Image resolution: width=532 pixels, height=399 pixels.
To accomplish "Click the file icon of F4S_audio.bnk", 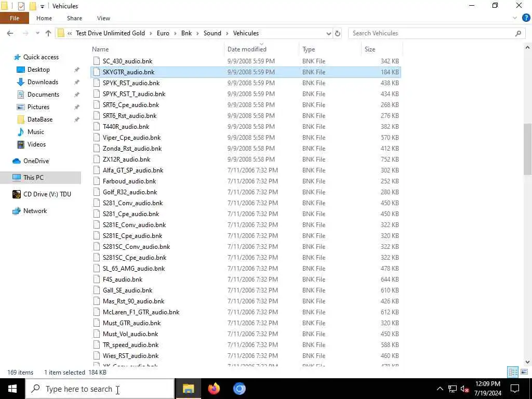I will tap(97, 279).
